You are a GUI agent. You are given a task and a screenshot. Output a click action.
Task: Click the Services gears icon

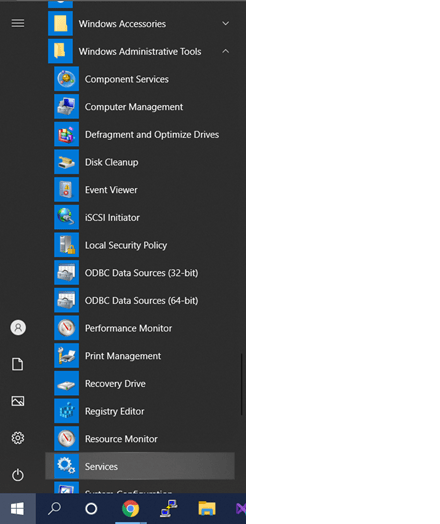click(66, 466)
